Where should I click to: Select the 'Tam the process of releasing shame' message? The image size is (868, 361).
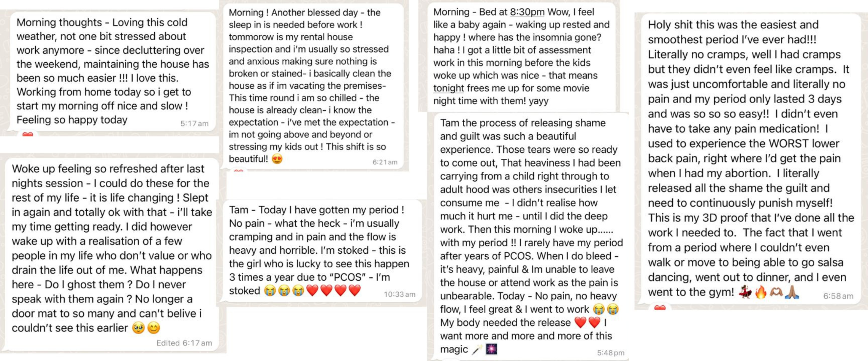click(532, 236)
